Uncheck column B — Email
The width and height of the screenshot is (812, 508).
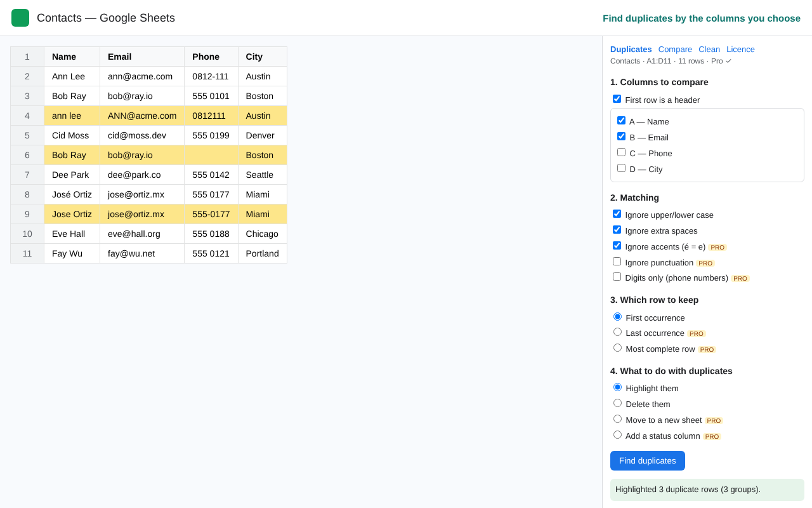[x=621, y=137]
